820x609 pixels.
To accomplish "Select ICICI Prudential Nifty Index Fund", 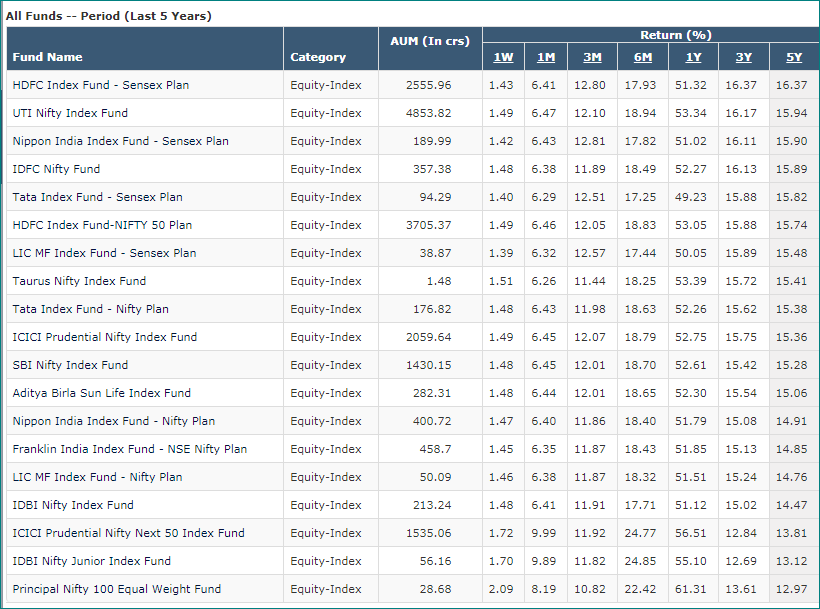I will (105, 337).
